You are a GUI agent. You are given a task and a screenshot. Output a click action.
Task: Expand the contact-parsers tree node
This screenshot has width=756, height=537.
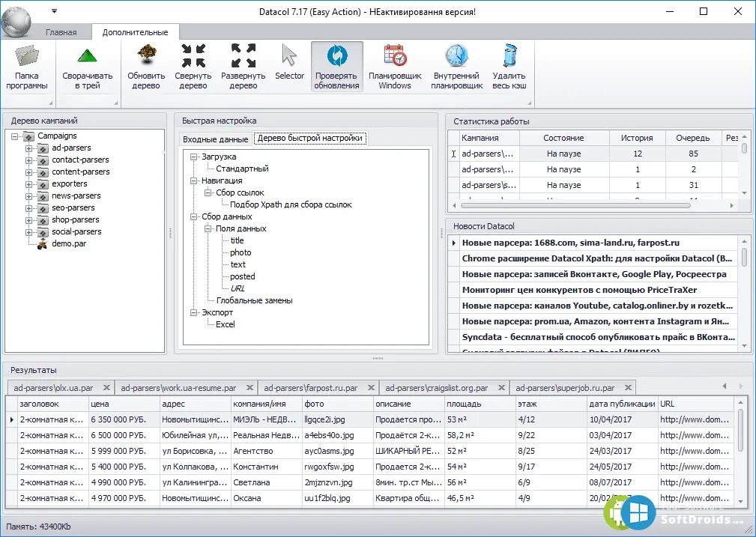29,160
